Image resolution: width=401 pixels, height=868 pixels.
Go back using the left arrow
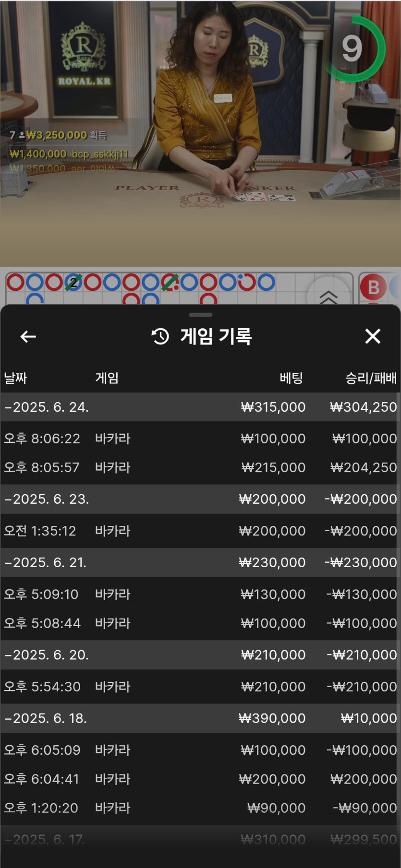pos(28,336)
